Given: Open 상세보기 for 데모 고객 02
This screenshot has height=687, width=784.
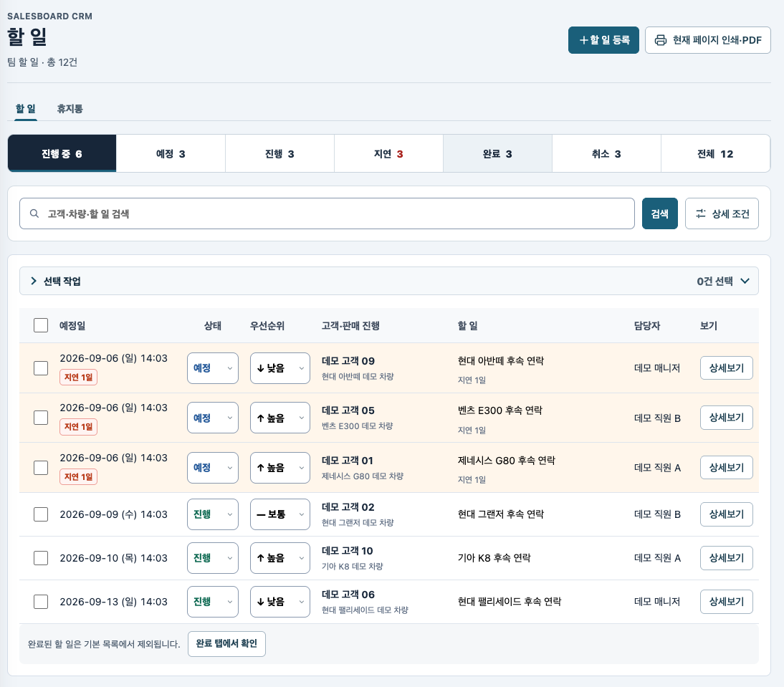Looking at the screenshot, I should pyautogui.click(x=726, y=514).
